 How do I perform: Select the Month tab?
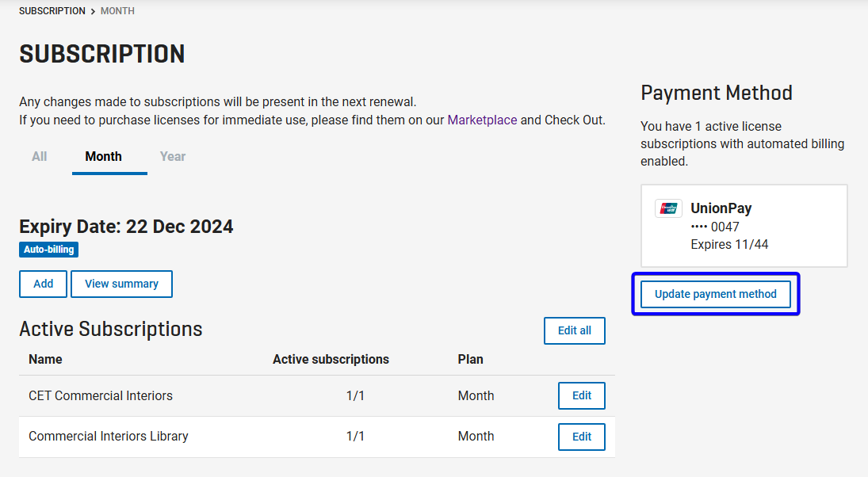104,157
